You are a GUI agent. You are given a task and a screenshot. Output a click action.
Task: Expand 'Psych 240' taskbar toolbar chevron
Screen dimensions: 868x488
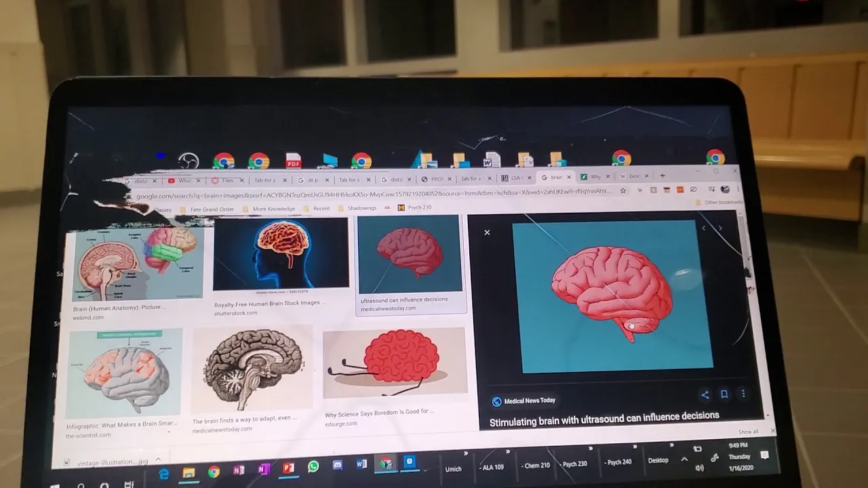[x=635, y=447]
